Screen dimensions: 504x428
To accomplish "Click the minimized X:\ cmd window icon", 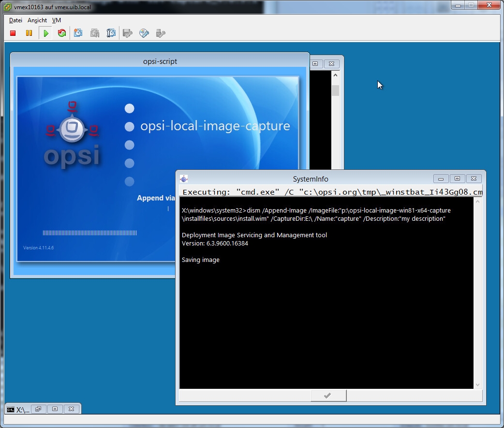I will (x=11, y=409).
